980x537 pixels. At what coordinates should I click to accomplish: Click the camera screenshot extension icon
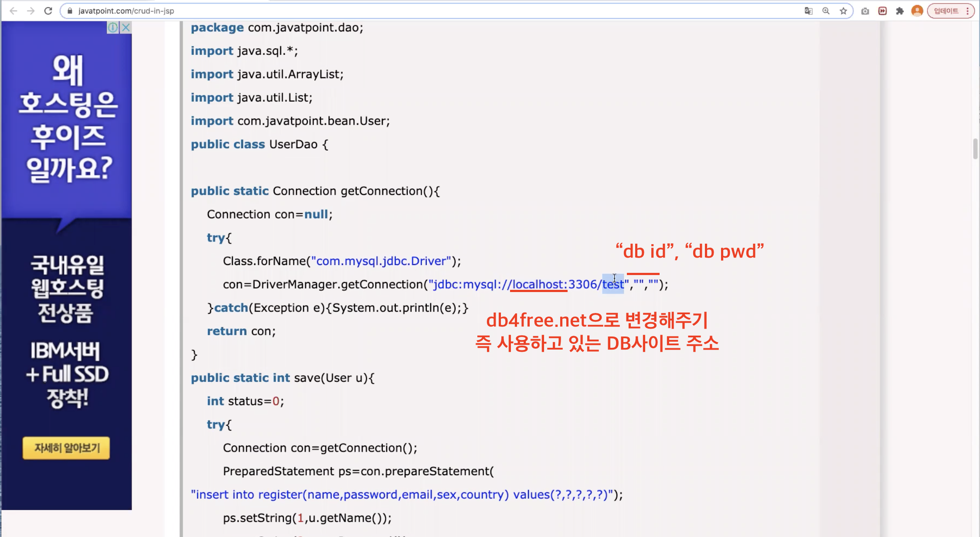tap(865, 11)
